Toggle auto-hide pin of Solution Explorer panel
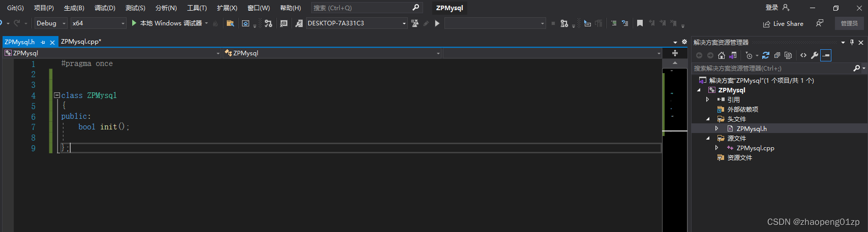The width and height of the screenshot is (868, 232). tap(852, 43)
